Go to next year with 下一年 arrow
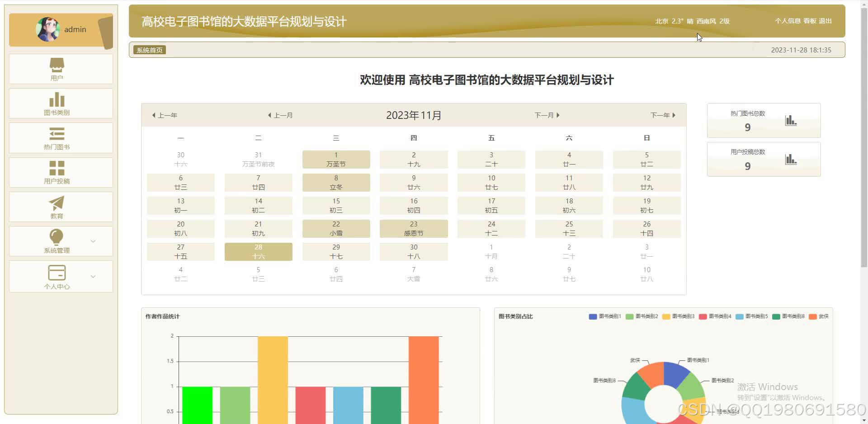This screenshot has width=868, height=424. (663, 115)
